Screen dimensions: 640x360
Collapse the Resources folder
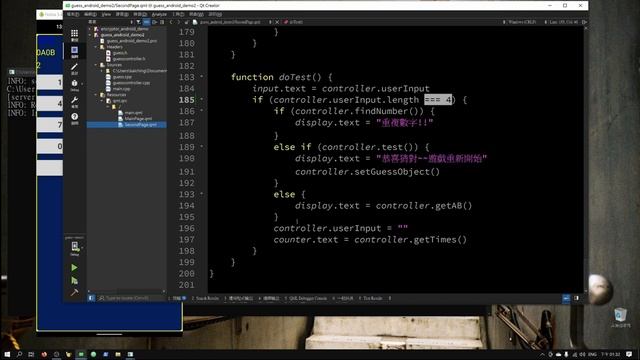click(97, 95)
